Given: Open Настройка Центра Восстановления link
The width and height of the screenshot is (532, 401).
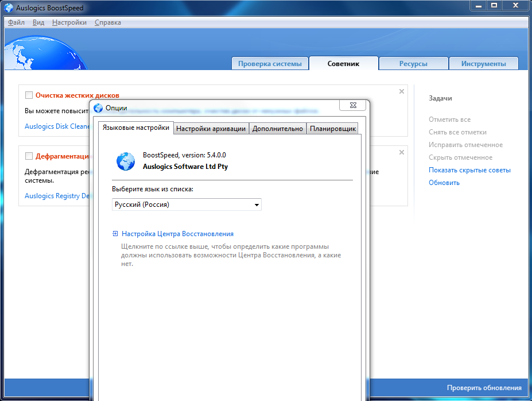Looking at the screenshot, I should tap(177, 234).
